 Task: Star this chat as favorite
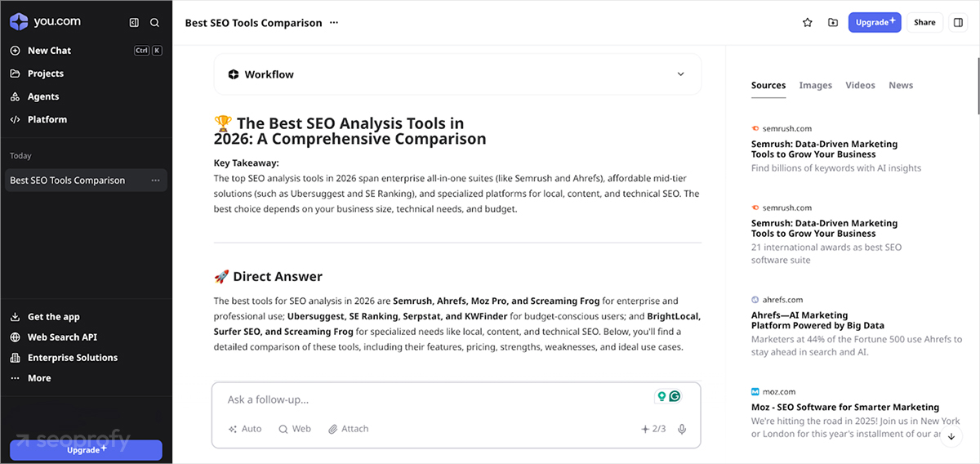[x=808, y=23]
